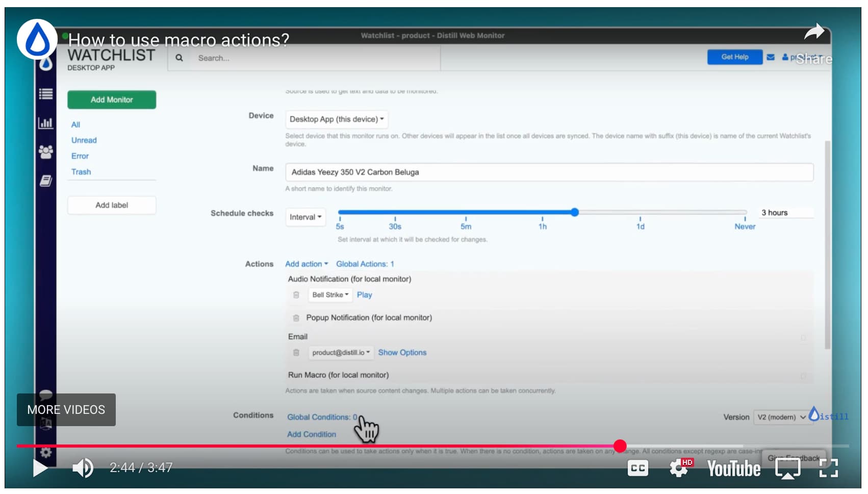Toggle the Email row checkbox
This screenshot has height=494, width=868.
tap(803, 338)
